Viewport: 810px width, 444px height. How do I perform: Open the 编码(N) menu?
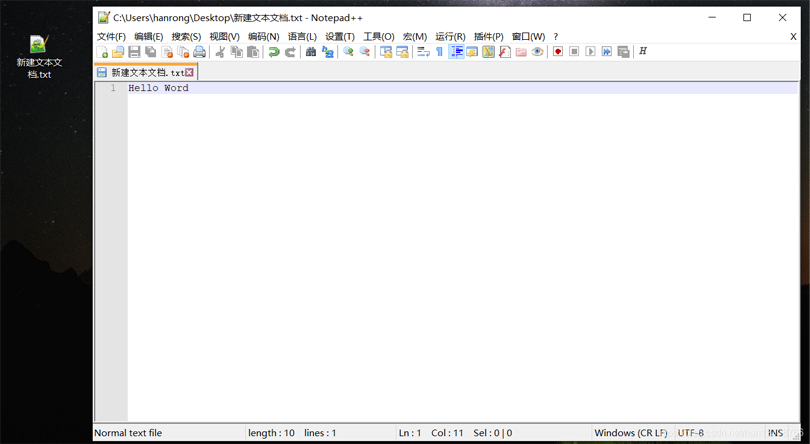263,37
